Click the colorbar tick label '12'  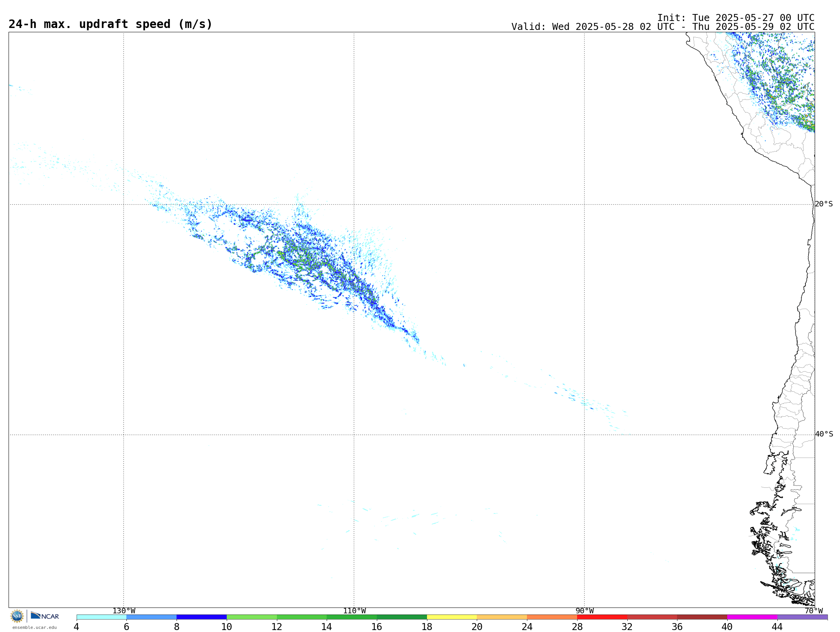point(277,627)
